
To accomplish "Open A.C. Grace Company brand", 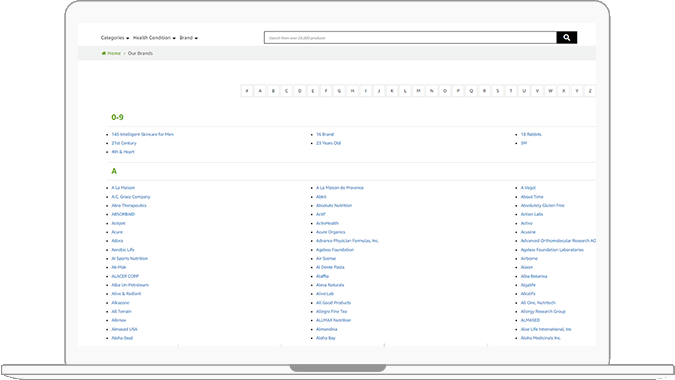I will (x=131, y=197).
